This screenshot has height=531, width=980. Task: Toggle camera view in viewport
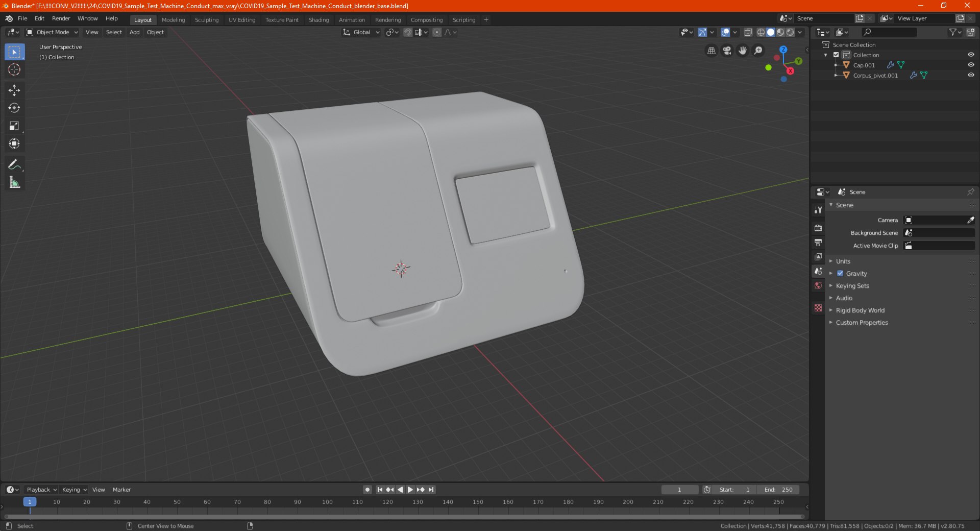pyautogui.click(x=727, y=51)
